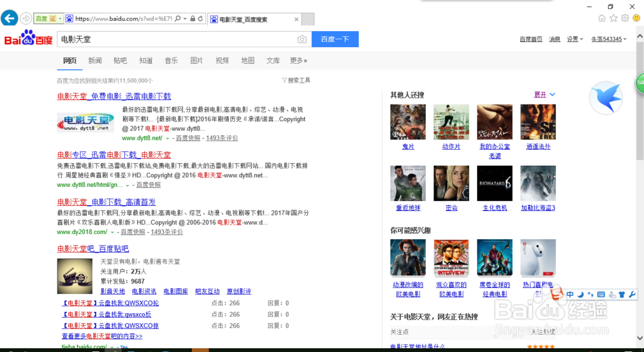Click the blue bird floating icon

pyautogui.click(x=606, y=98)
